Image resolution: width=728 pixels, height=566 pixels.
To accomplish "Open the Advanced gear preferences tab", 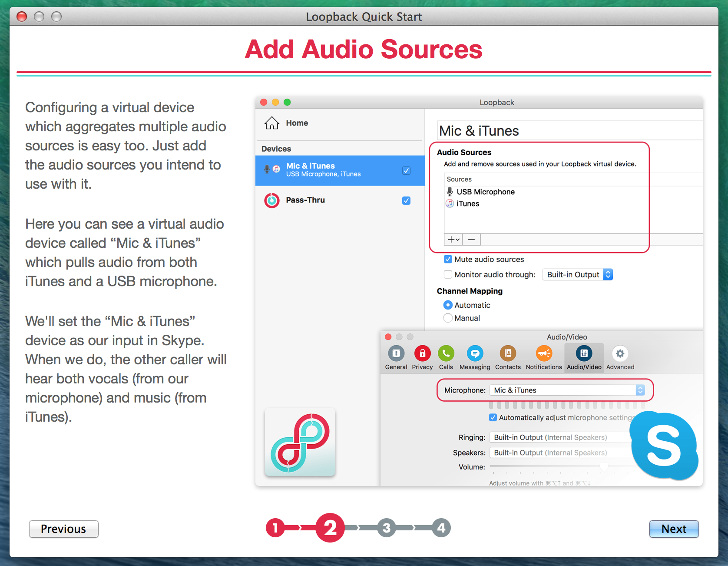I will pos(620,358).
